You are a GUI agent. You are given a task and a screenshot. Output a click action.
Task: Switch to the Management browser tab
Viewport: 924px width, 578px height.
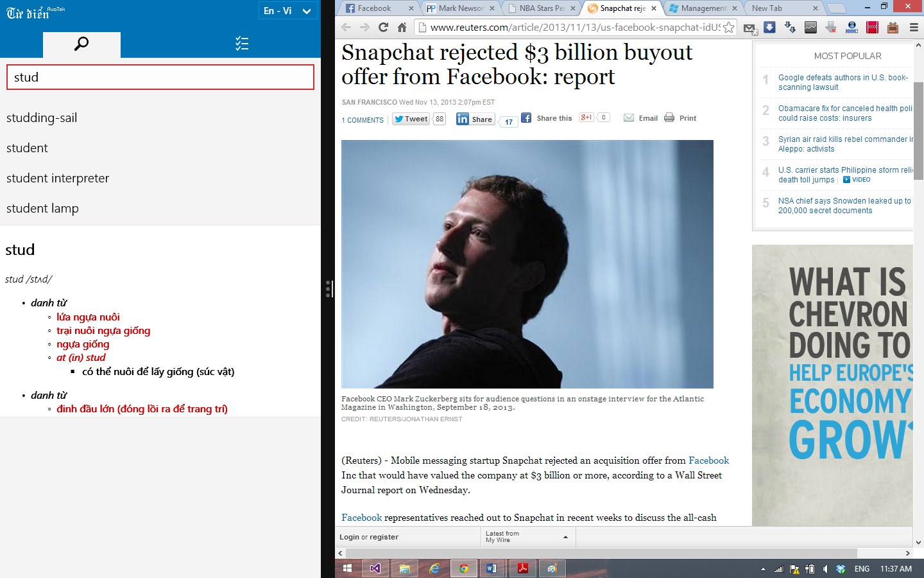(x=703, y=8)
